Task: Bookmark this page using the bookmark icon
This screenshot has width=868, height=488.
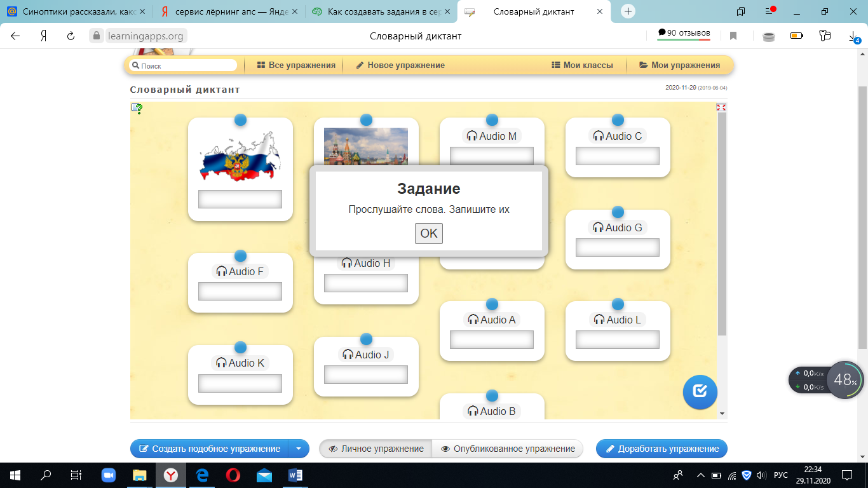Action: (733, 36)
